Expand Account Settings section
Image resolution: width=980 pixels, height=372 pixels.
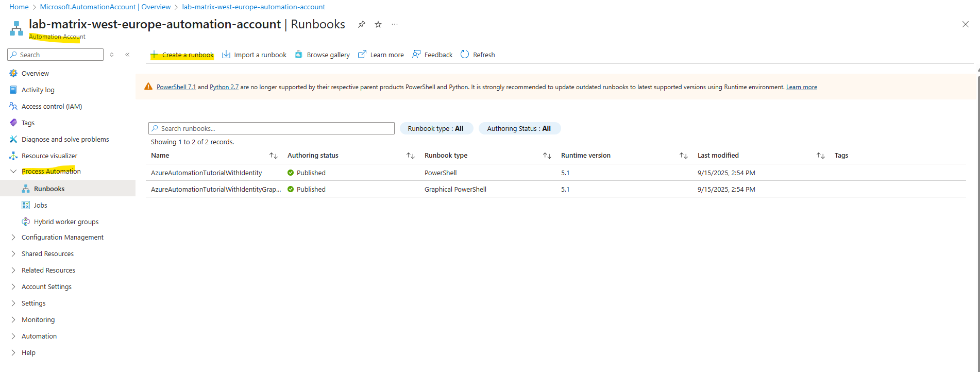[46, 286]
